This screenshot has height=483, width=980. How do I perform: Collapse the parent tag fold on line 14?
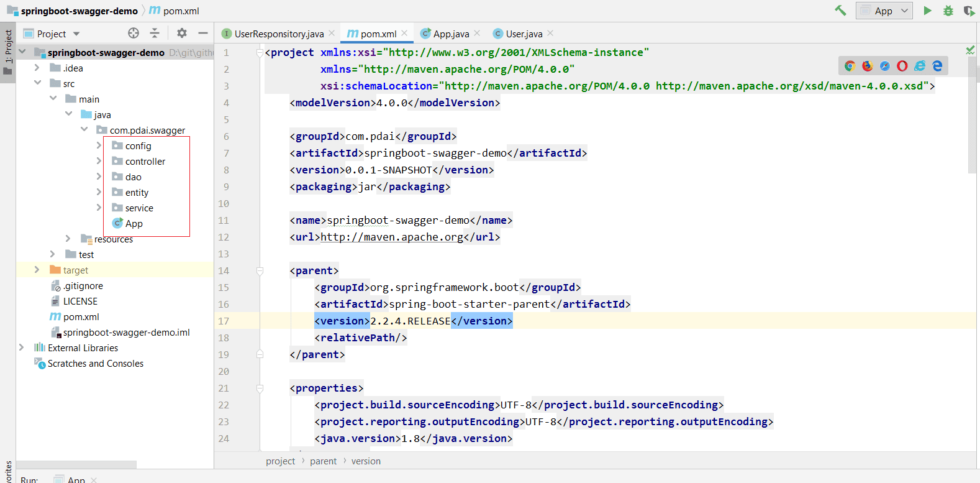tap(260, 270)
